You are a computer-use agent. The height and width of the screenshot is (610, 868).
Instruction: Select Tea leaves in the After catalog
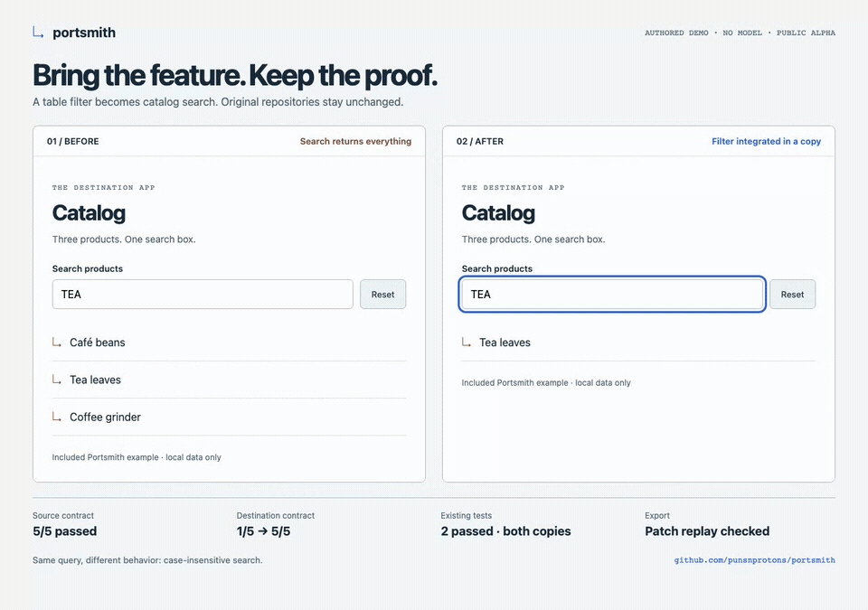point(639,343)
